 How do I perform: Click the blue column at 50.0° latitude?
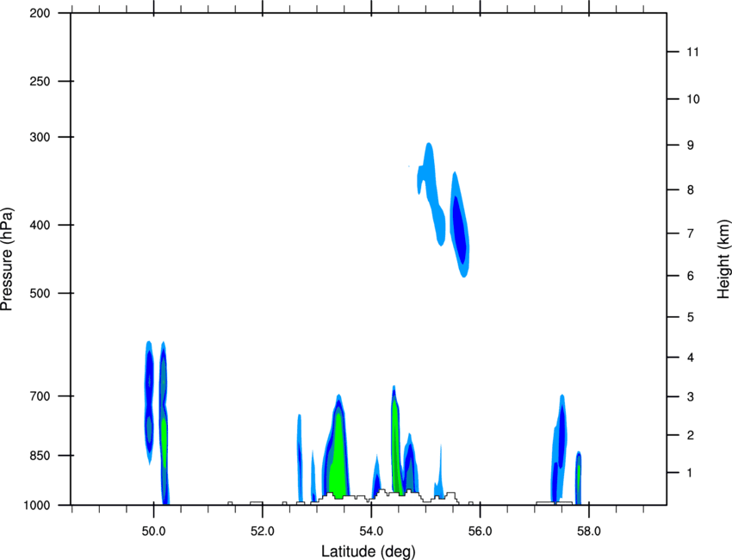[x=149, y=402]
